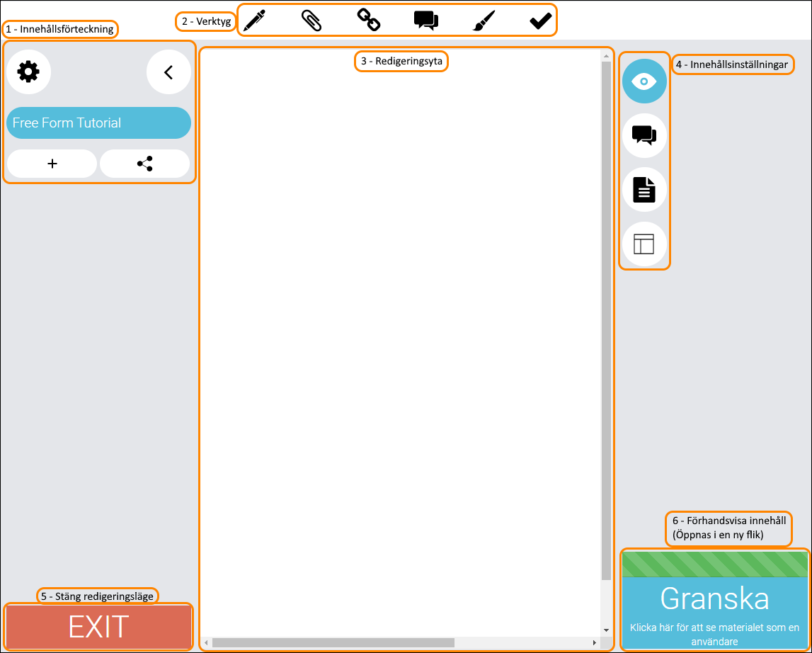Click the vertical scrollbar up arrow
812x653 pixels.
(x=607, y=55)
